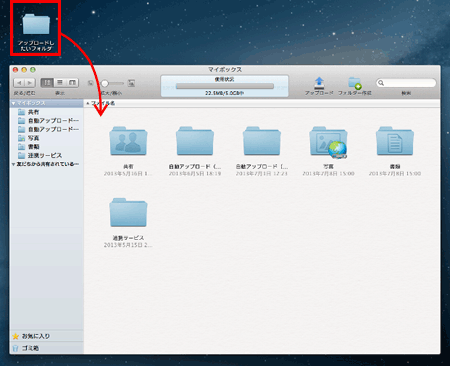Click the 22.5MB/5.0GB中 usage text
The height and width of the screenshot is (366, 450).
225,93
